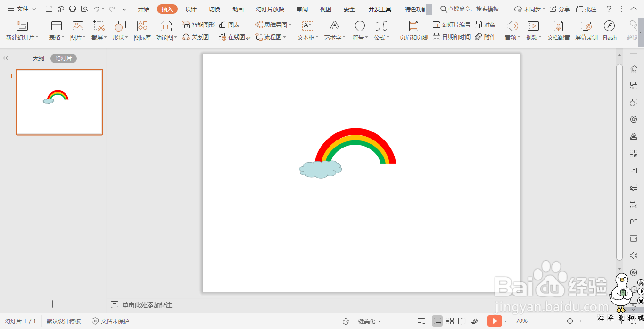Open the quick access customize dropdown arrow
Image resolution: width=644 pixels, height=329 pixels.
click(x=124, y=9)
